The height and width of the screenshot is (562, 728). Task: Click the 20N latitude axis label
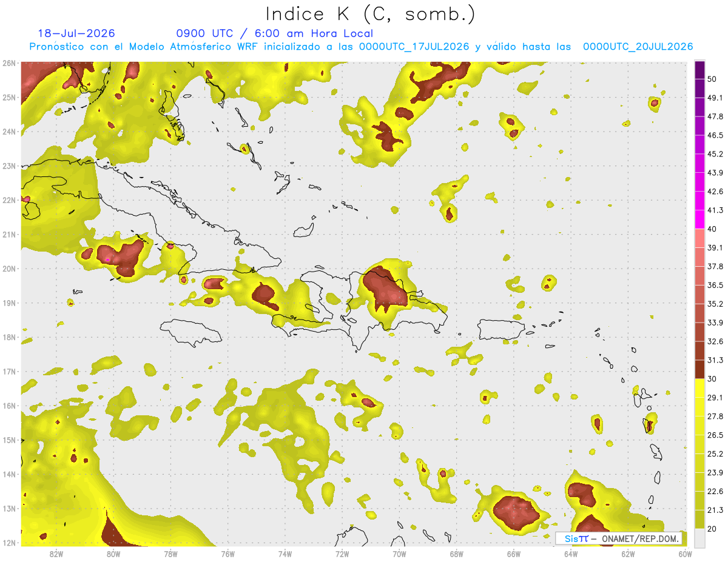8,269
